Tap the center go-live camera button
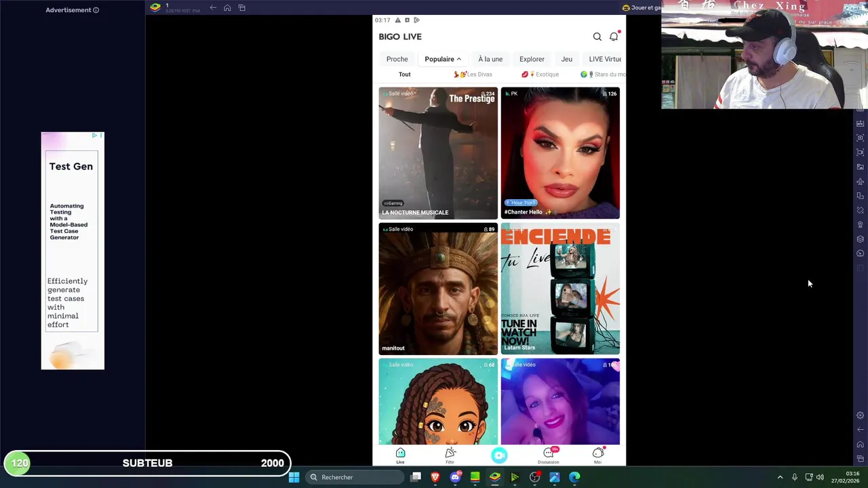 499,455
